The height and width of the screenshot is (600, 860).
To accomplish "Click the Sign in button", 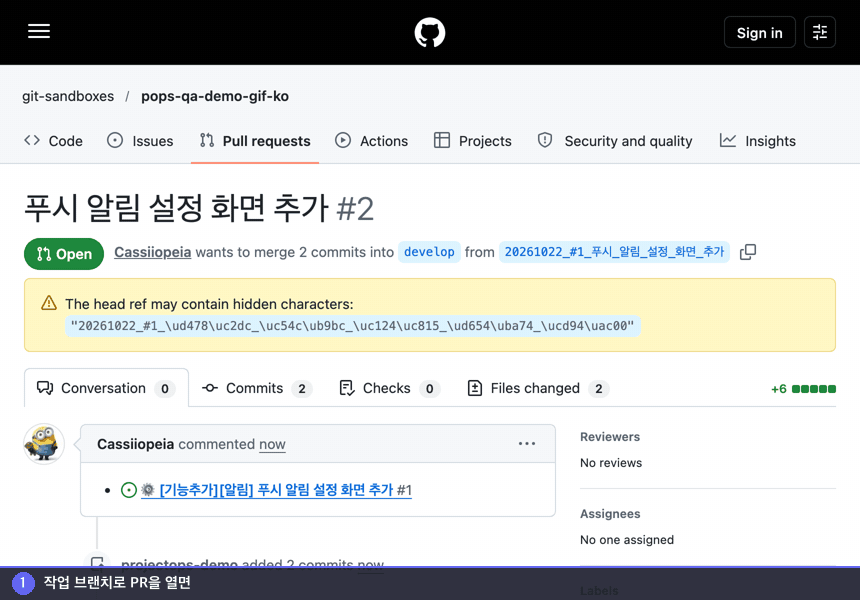I will 759,32.
